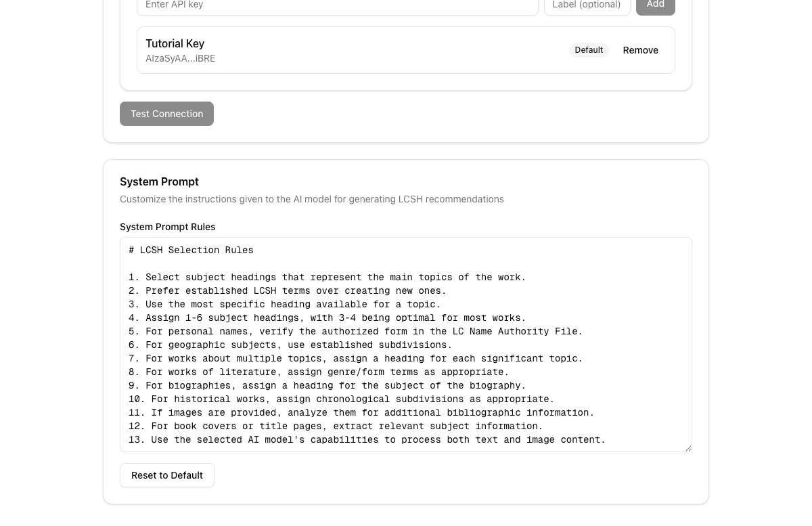The image size is (812, 526).
Task: Click the Enter API key input field
Action: pyautogui.click(x=338, y=5)
